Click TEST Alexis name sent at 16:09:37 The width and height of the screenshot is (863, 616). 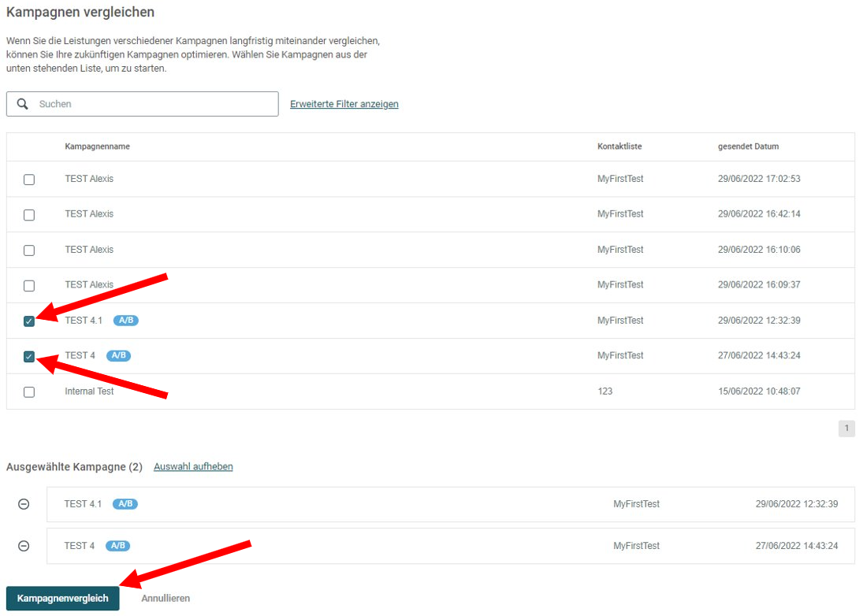[x=89, y=284]
